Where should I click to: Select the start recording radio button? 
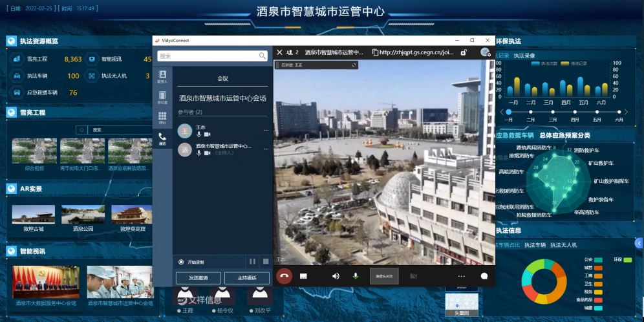181,262
